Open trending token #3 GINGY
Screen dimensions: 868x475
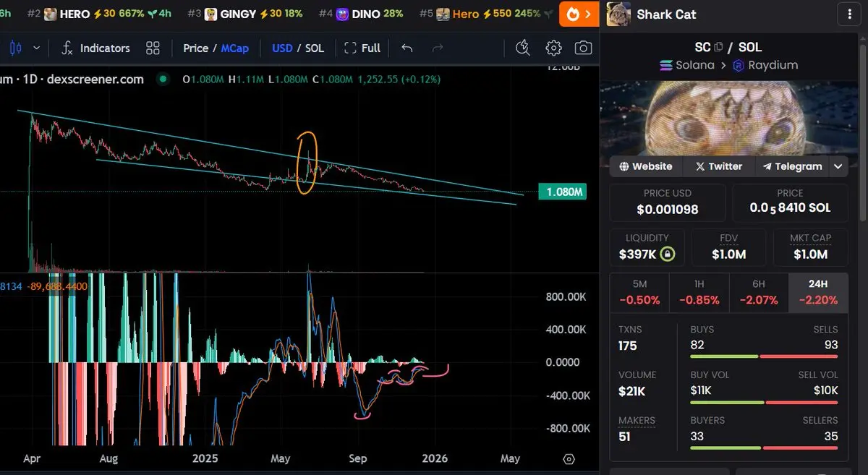(x=244, y=14)
